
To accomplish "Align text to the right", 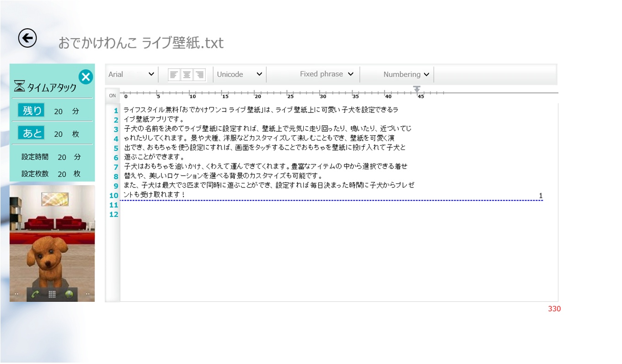I will [199, 75].
